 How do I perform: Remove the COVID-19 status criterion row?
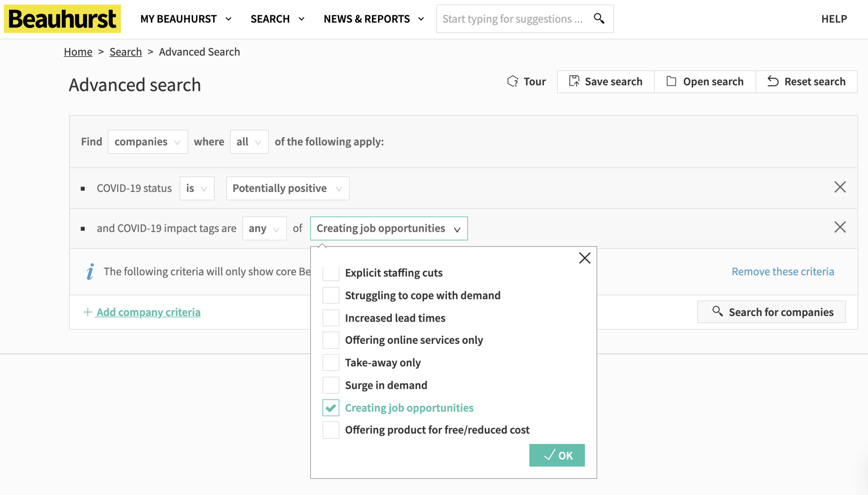pos(840,187)
